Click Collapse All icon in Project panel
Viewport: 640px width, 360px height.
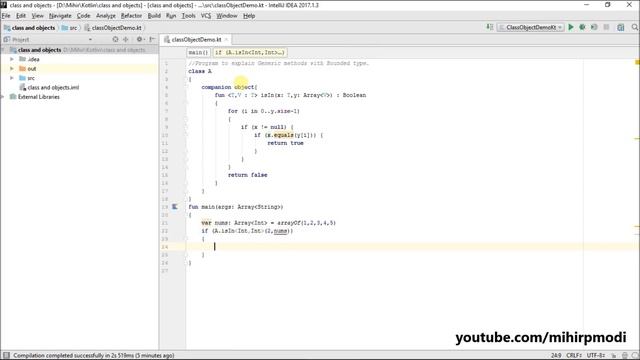(126, 39)
